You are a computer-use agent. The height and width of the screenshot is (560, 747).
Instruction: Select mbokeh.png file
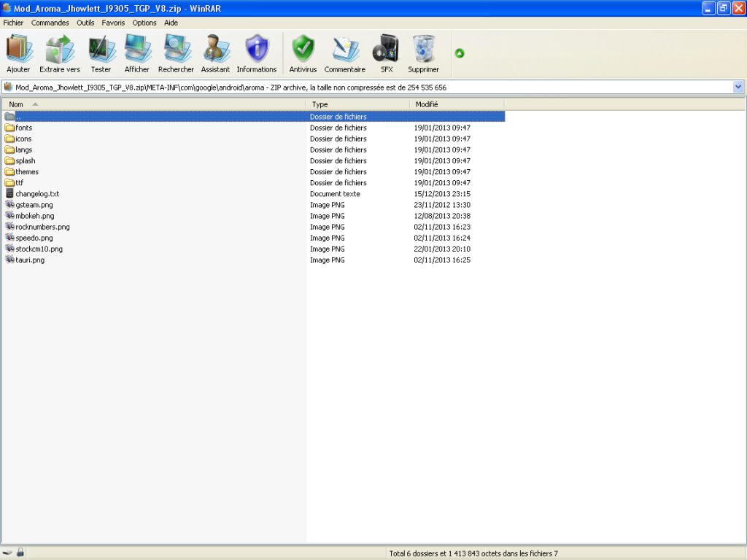click(x=29, y=216)
